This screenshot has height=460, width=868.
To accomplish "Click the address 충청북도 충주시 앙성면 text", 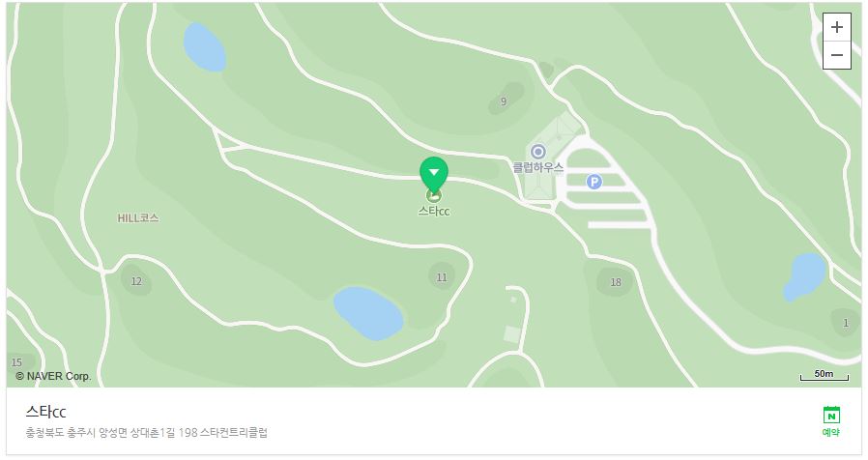I will [x=76, y=432].
